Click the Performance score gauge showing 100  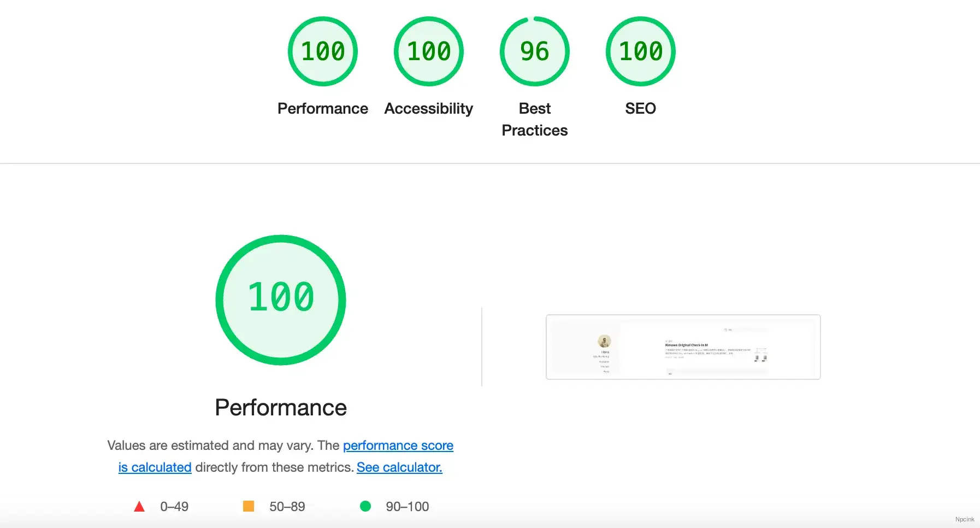coord(322,51)
